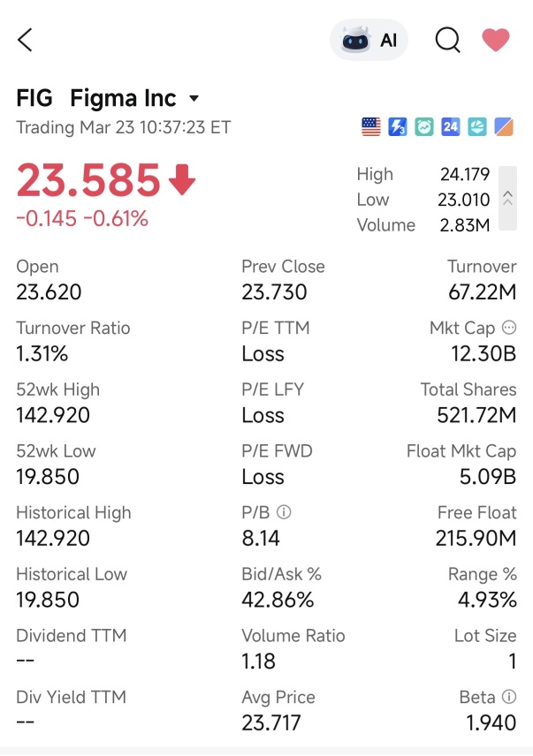The height and width of the screenshot is (756, 533).
Task: Select the Float Mkt Cap 5.09B value
Action: coord(488,477)
